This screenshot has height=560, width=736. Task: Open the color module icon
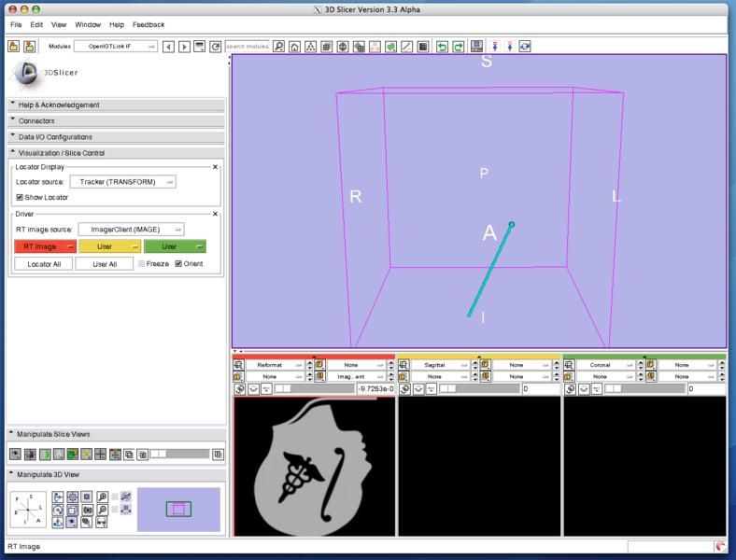point(423,47)
